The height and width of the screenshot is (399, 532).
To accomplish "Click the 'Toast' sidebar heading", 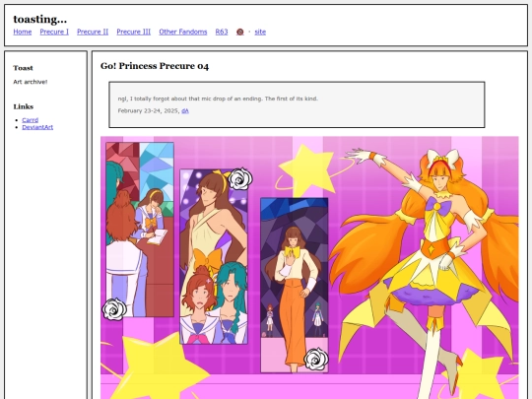I will pos(23,68).
